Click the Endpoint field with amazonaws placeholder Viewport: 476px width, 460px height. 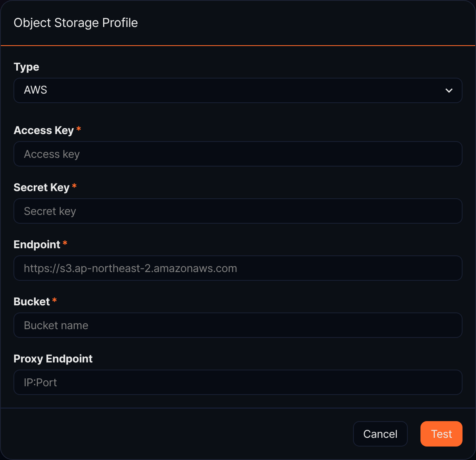point(238,268)
